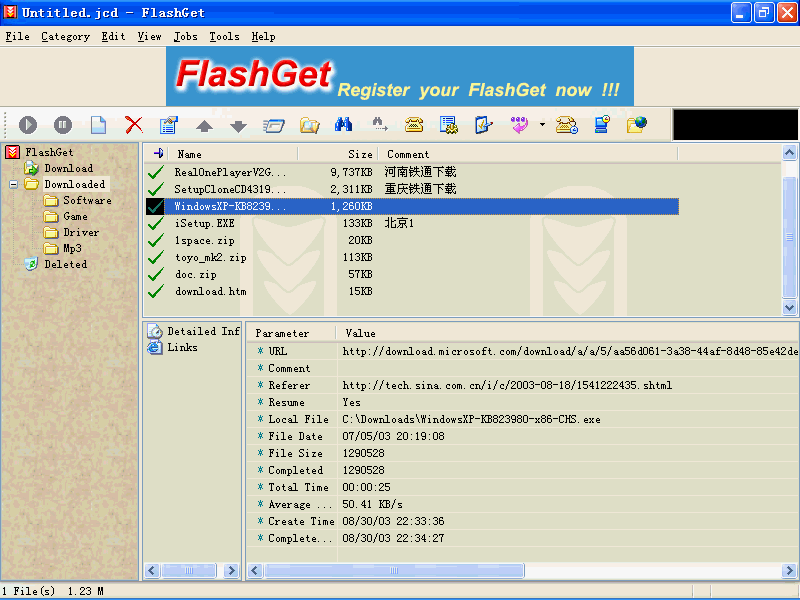Click job list scrollbar down arrow
The image size is (800, 600).
789,308
